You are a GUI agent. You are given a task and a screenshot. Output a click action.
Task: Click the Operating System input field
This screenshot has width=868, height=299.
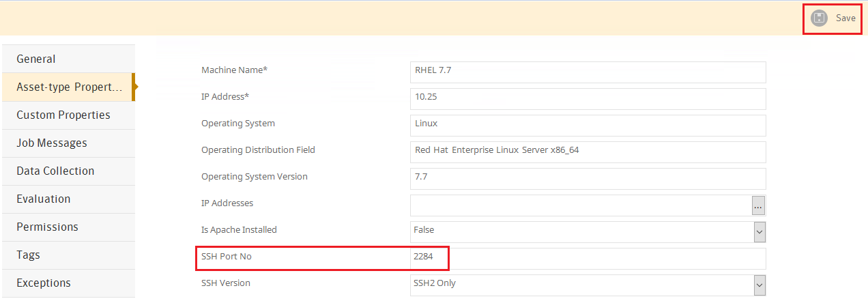(x=587, y=126)
